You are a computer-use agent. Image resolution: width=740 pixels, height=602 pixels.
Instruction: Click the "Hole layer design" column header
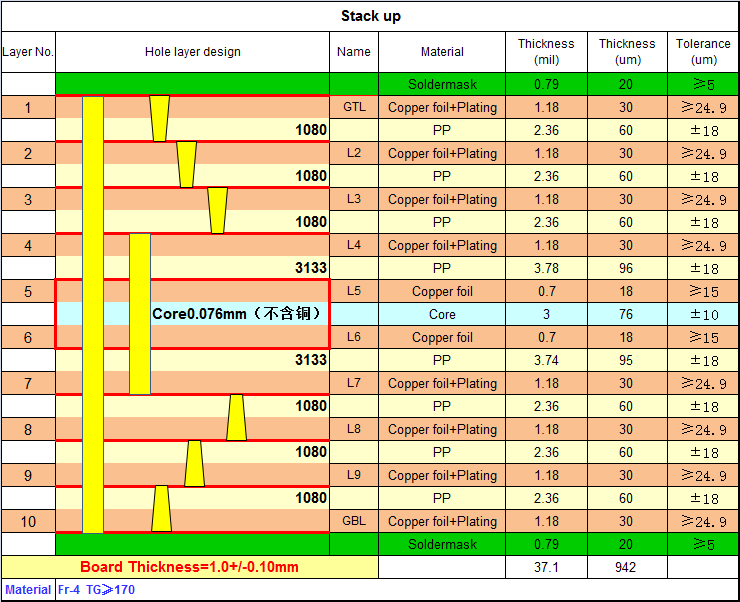[192, 52]
